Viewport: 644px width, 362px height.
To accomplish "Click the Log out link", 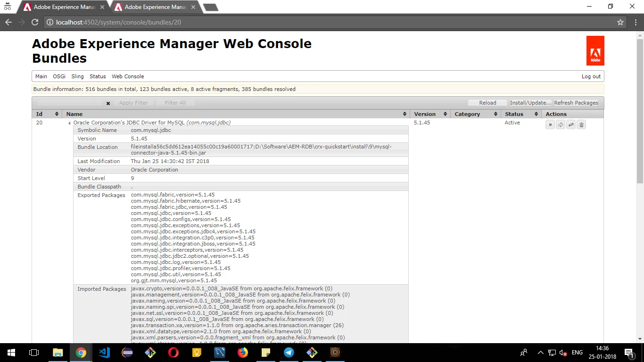I will coord(591,76).
